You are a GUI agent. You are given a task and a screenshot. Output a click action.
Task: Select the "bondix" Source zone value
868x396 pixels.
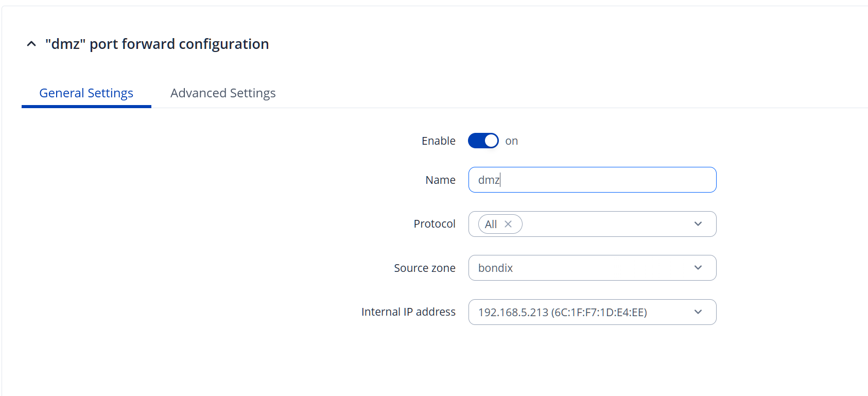pos(495,268)
